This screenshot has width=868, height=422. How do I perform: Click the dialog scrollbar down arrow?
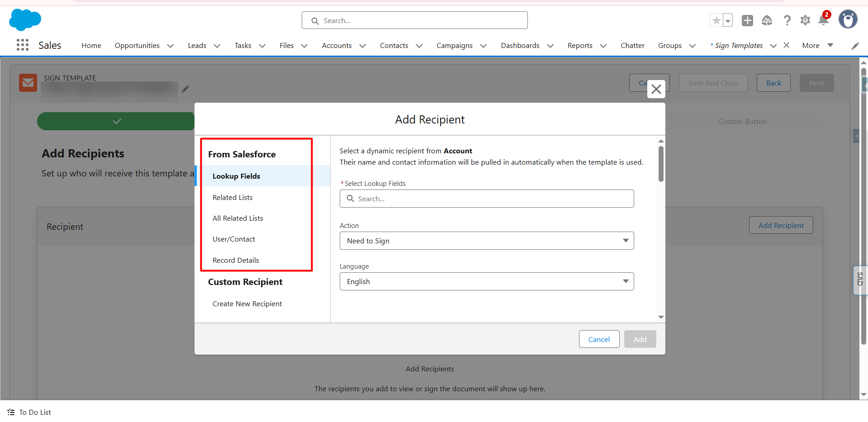[x=661, y=317]
